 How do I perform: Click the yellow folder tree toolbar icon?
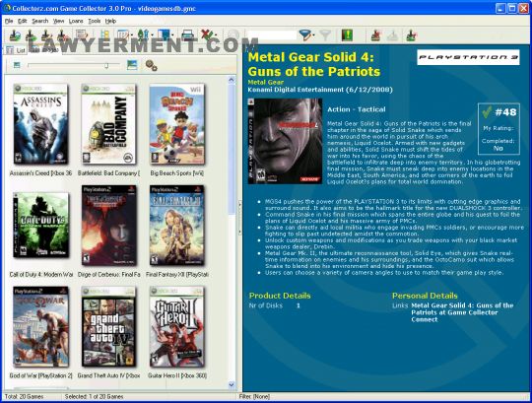point(104,34)
